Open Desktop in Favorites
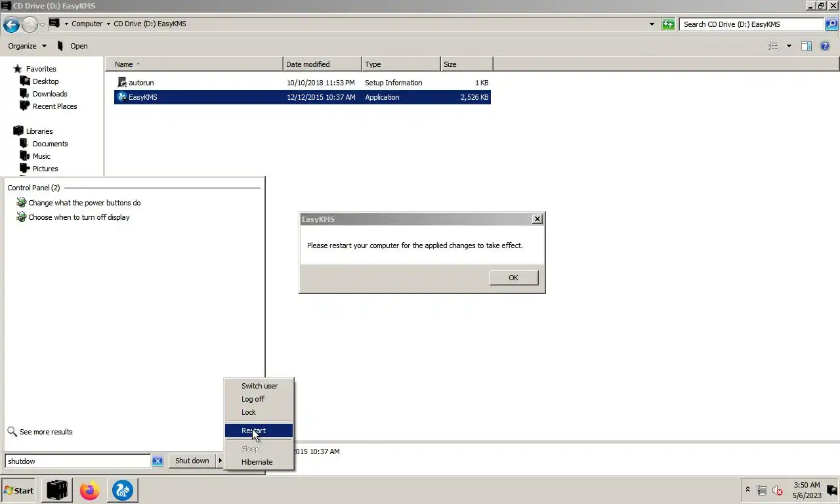The width and height of the screenshot is (840, 504). tap(45, 81)
